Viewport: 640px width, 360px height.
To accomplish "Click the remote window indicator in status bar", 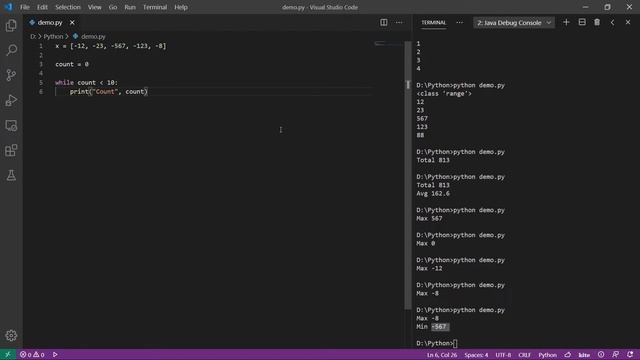I will click(x=8, y=355).
